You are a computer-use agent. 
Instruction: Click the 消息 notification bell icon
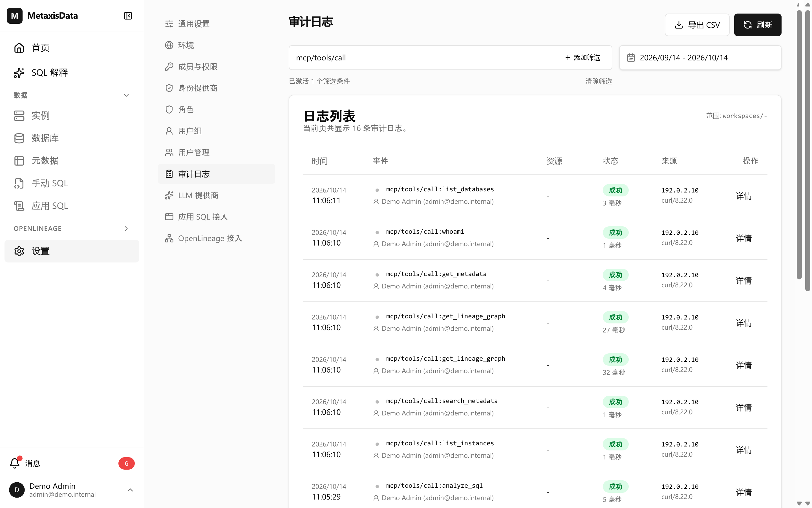click(x=15, y=463)
